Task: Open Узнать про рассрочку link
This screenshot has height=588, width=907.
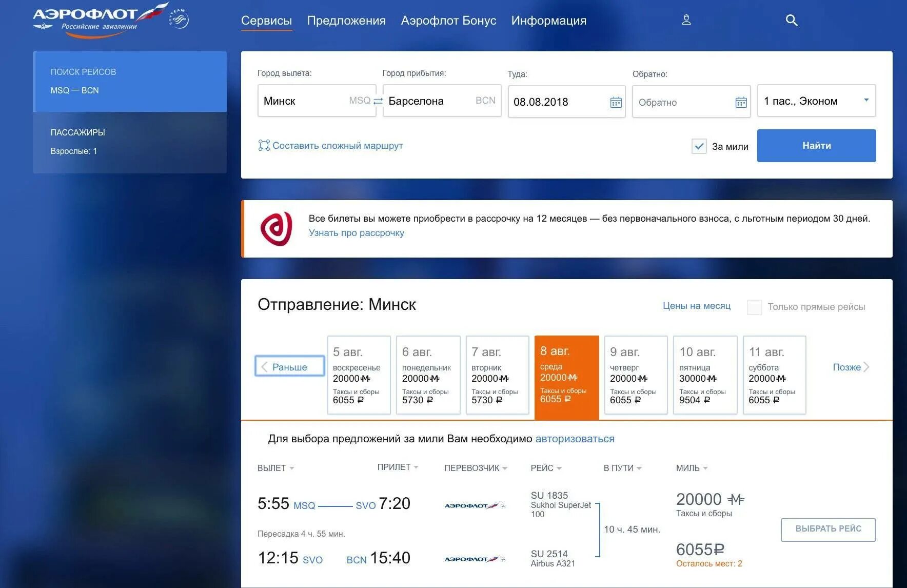Action: click(356, 233)
